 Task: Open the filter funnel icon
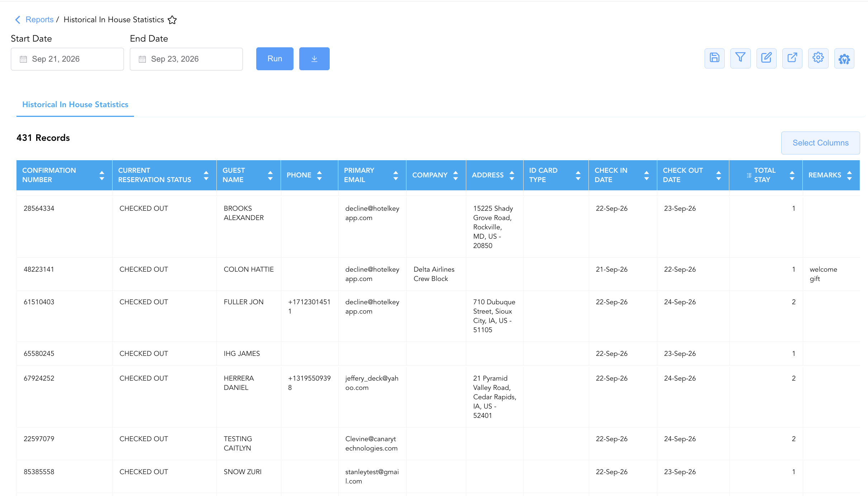[740, 58]
